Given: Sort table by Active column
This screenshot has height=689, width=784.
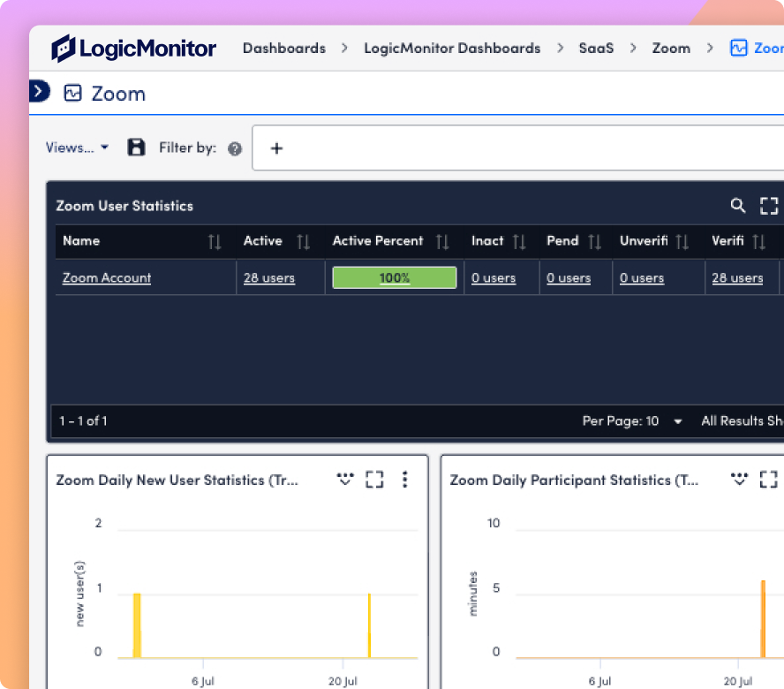Looking at the screenshot, I should [x=303, y=242].
